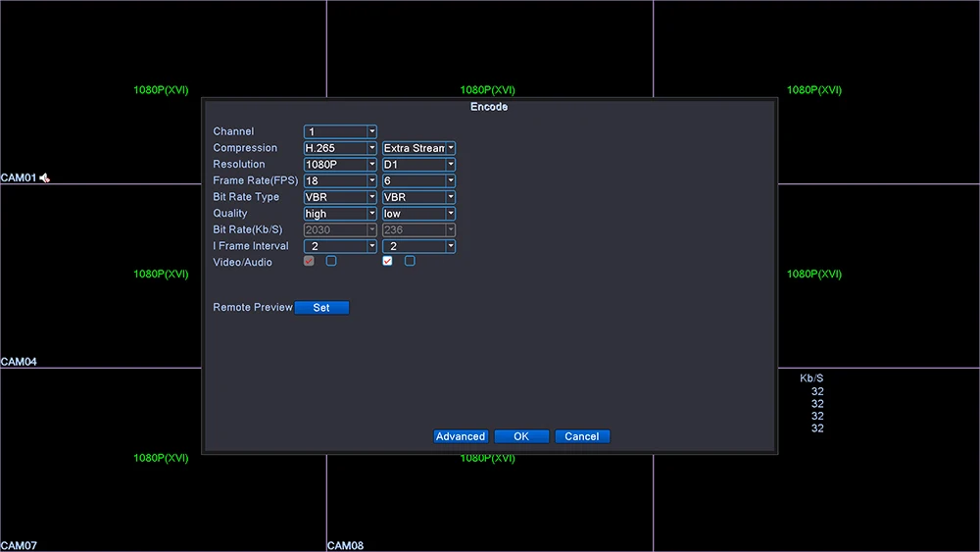Screen dimensions: 980x552
Task: Click the Compression label
Action: click(245, 148)
